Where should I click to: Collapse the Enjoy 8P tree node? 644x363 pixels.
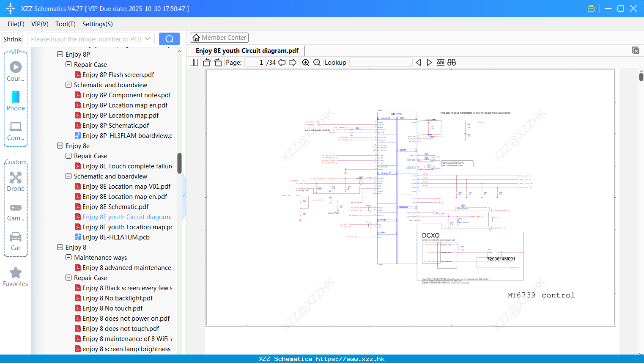click(x=60, y=54)
